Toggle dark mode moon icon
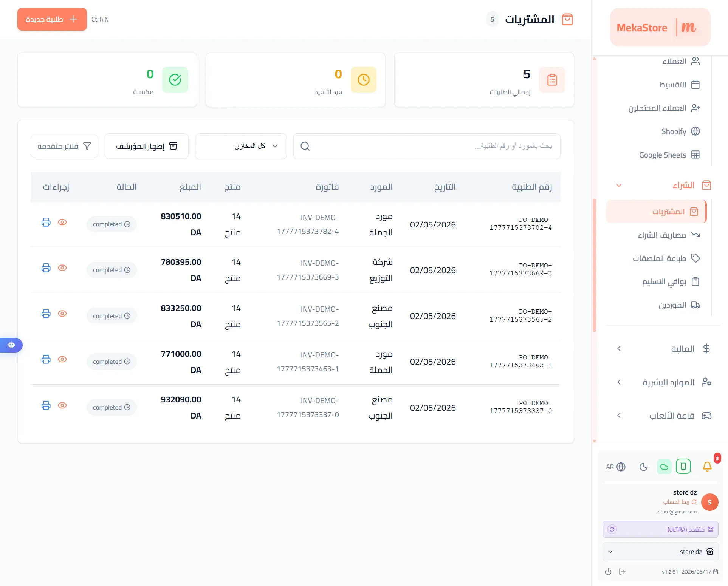Screen dimensions: 728x586 (x=643, y=467)
